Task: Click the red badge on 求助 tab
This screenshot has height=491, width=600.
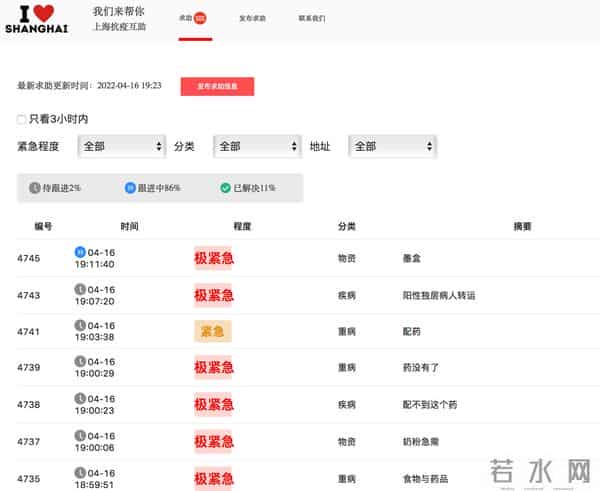Action: click(x=200, y=18)
